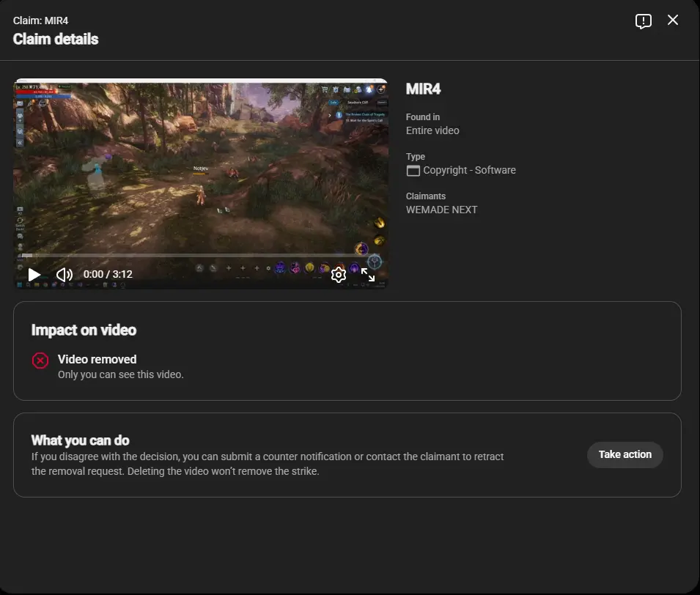
Task: Select the 'WEMADE NEXT' claimant text
Action: pyautogui.click(x=441, y=210)
